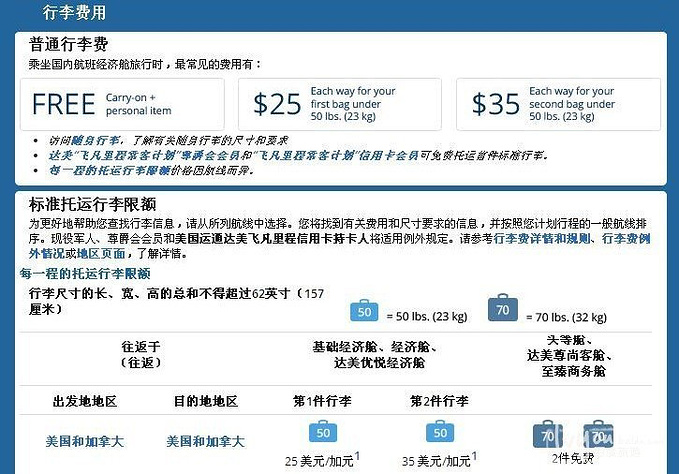Click the 往返于（往返）header cell

141,355
